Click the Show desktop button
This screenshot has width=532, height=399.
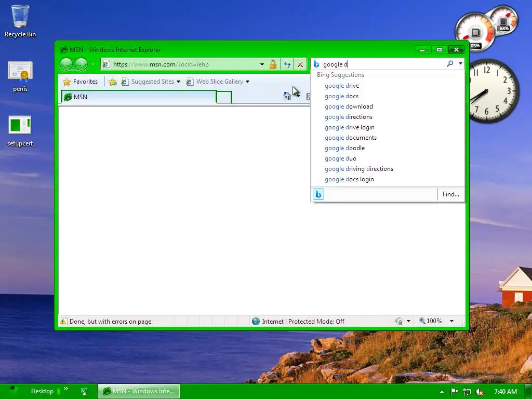528,392
